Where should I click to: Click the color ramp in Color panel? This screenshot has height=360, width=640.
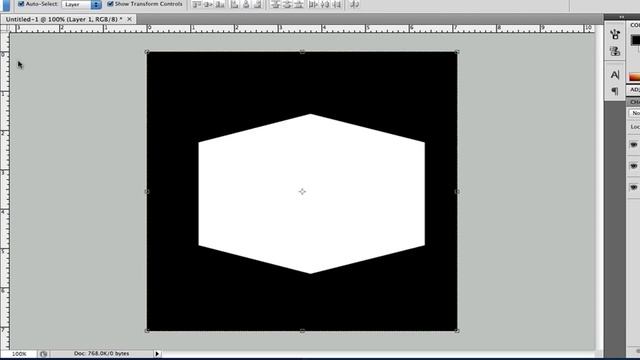[x=634, y=77]
